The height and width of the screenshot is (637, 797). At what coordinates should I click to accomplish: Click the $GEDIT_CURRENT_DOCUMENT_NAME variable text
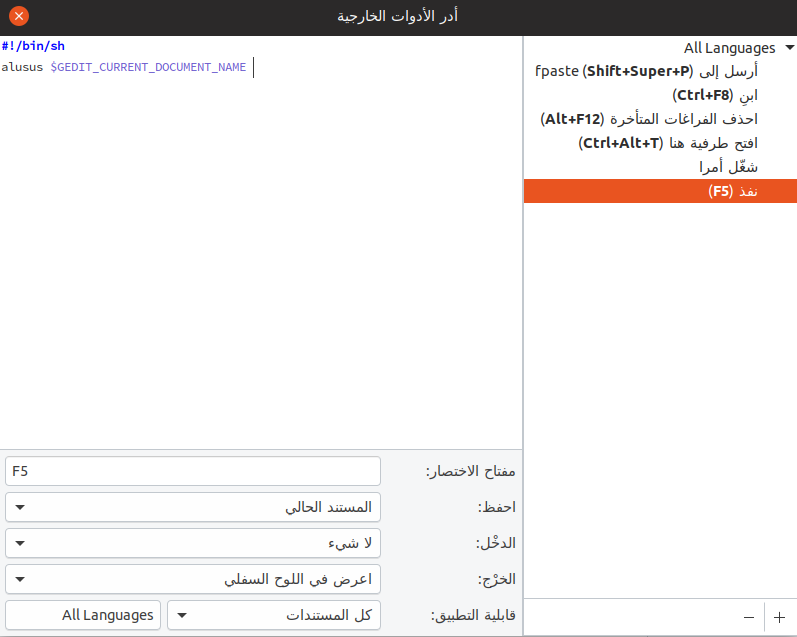pos(148,68)
